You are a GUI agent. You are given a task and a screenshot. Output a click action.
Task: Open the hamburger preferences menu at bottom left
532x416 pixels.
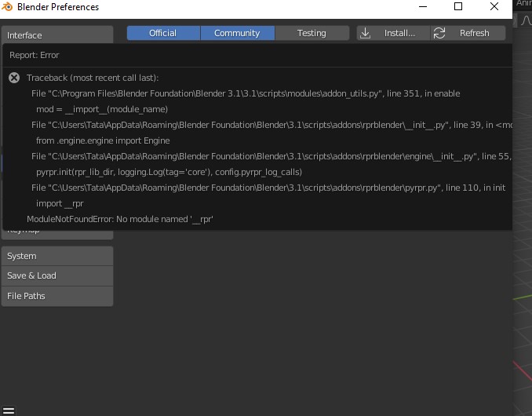click(x=9, y=411)
